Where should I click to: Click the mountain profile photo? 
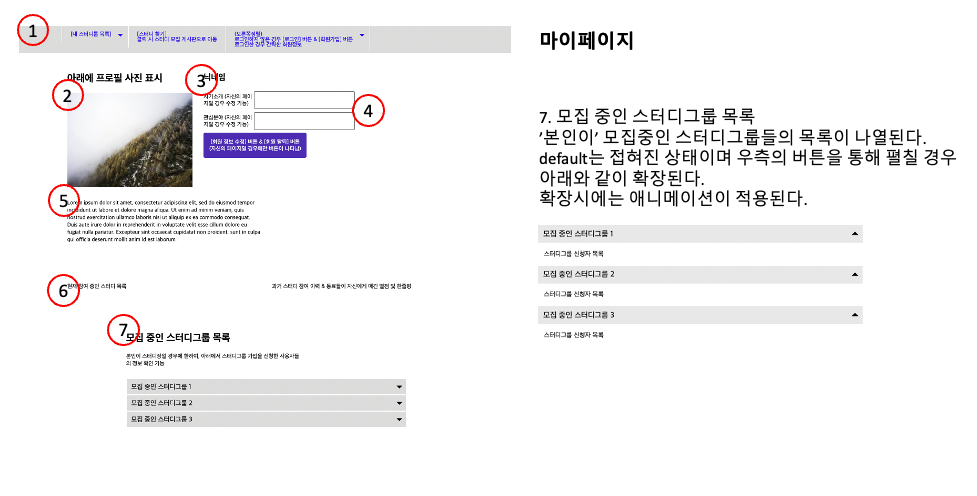click(x=130, y=140)
